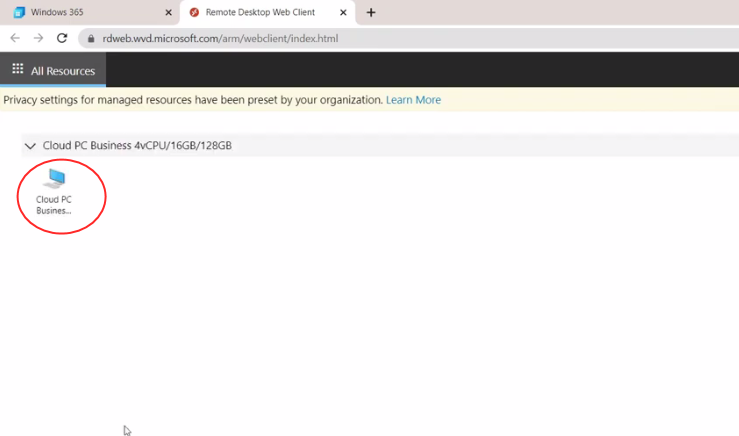Follow the Learn More privacy link
Viewport: 739px width, 436px height.
pos(413,100)
